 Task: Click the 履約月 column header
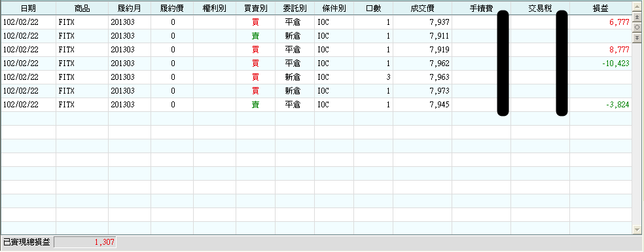pos(130,9)
